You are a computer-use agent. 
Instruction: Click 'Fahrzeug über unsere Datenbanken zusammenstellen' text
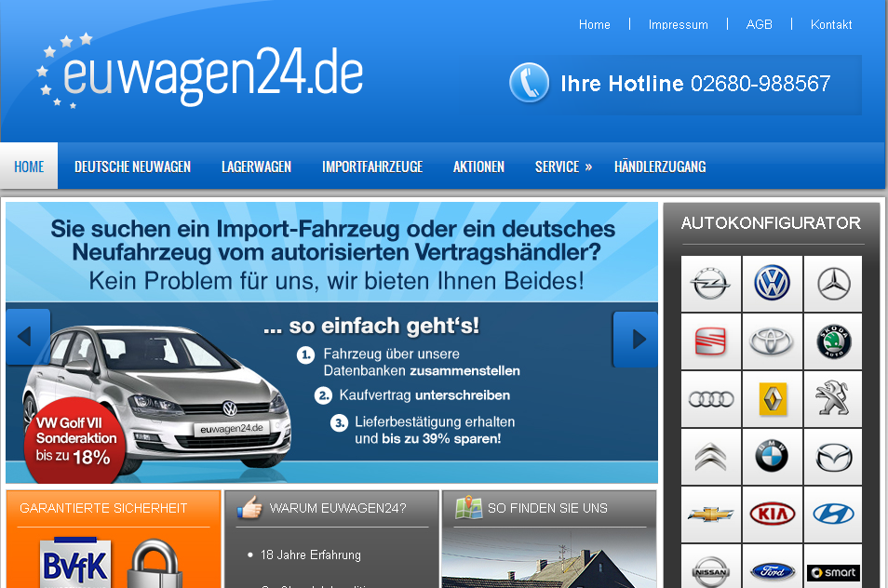point(422,362)
